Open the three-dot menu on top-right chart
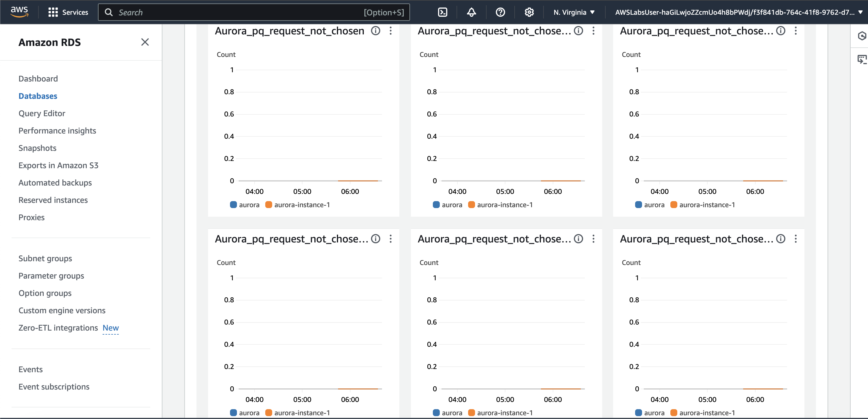 click(795, 31)
